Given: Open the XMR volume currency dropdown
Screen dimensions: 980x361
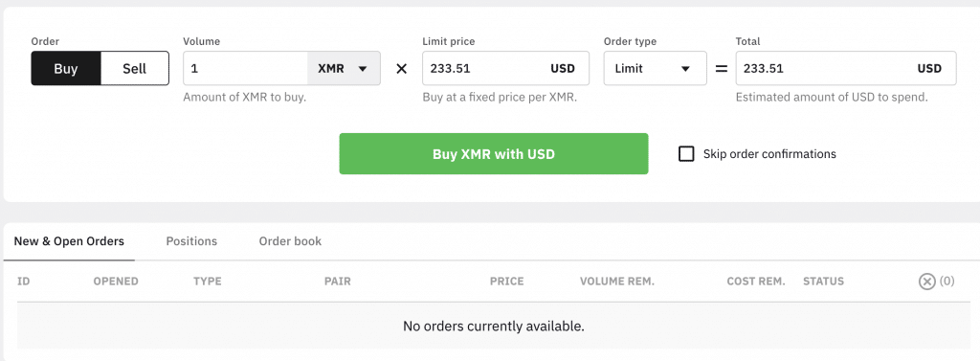Looking at the screenshot, I should [x=344, y=68].
